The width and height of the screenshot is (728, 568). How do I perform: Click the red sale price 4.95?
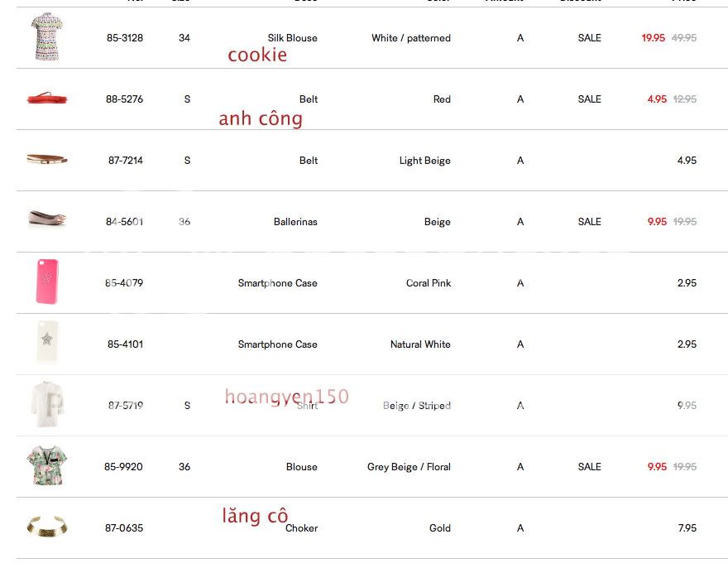(x=657, y=99)
